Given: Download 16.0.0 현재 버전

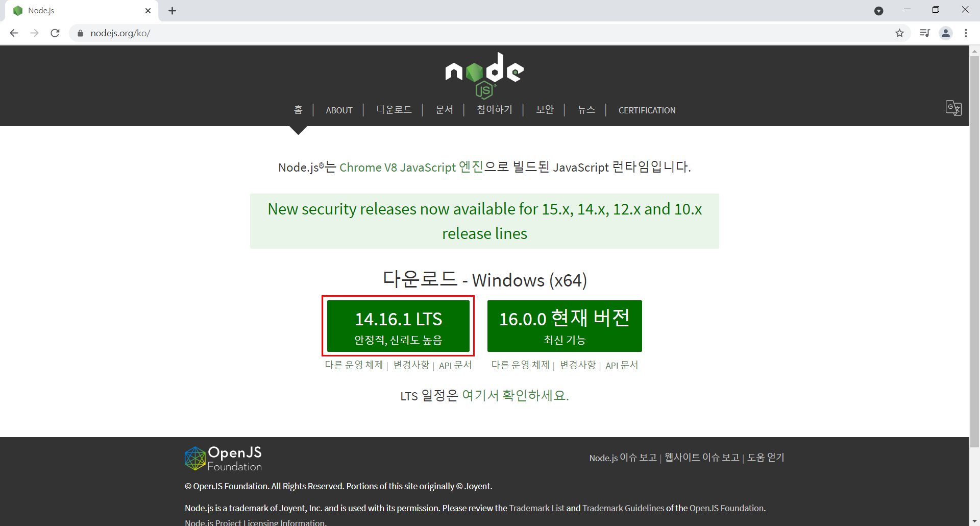Looking at the screenshot, I should [x=565, y=326].
